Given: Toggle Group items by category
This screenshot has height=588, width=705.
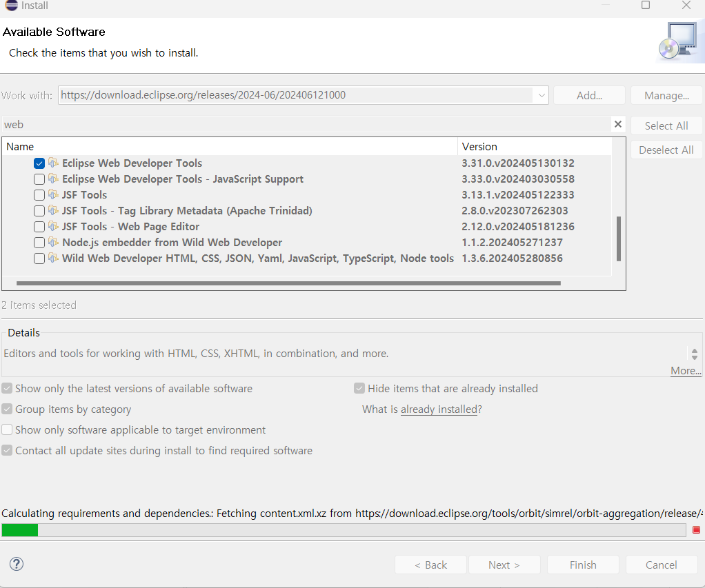Looking at the screenshot, I should tap(7, 409).
